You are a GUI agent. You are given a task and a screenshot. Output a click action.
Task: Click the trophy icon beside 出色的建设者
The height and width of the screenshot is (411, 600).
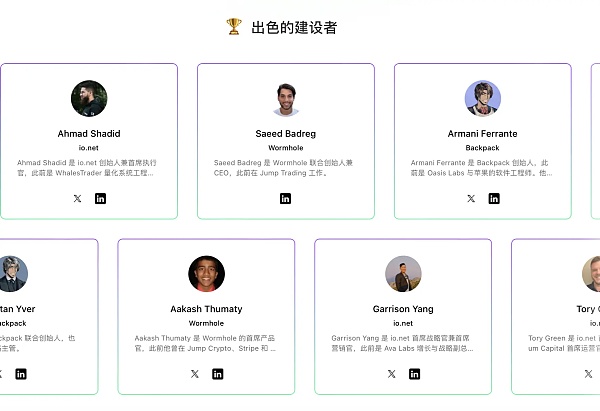[x=234, y=27]
